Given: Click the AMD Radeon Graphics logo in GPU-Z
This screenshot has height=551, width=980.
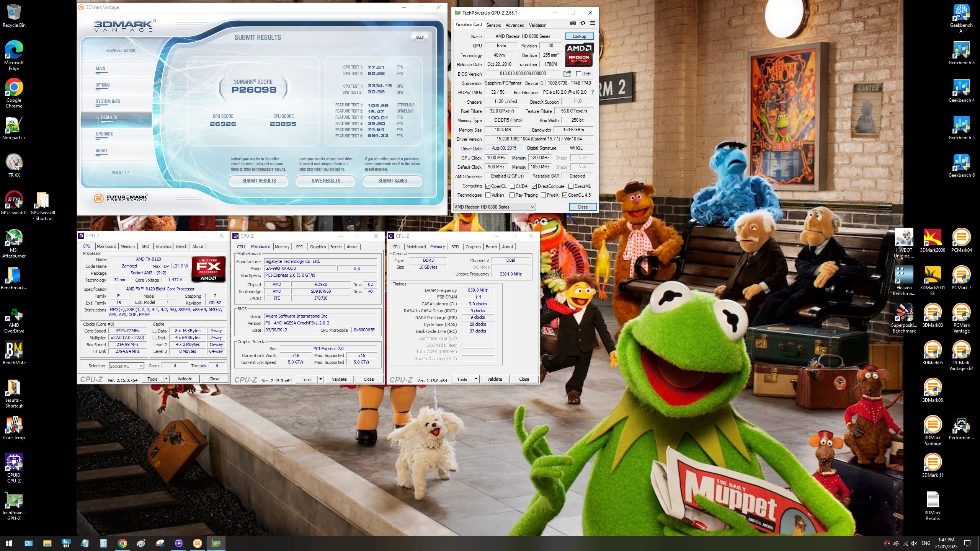Looking at the screenshot, I should [579, 55].
